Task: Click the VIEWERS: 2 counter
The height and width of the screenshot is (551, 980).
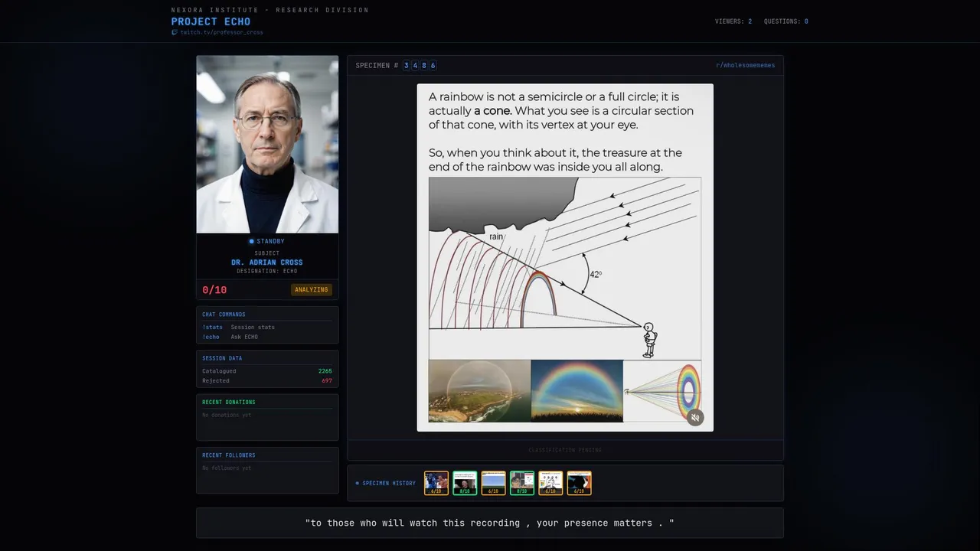Action: click(x=733, y=21)
